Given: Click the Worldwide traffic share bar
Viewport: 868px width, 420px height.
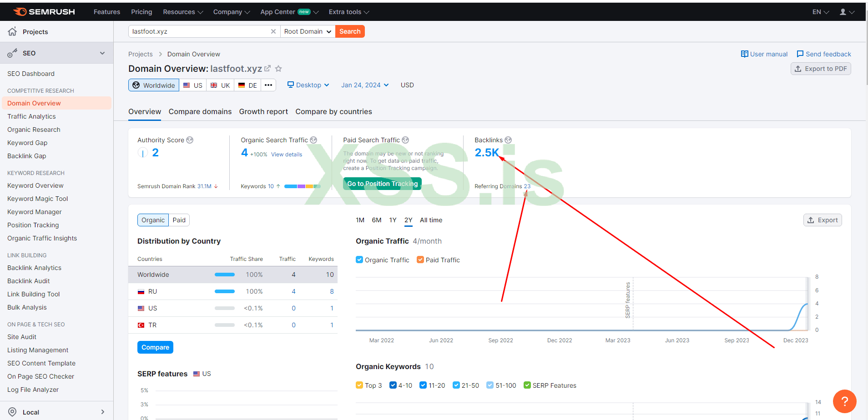Looking at the screenshot, I should [x=225, y=275].
